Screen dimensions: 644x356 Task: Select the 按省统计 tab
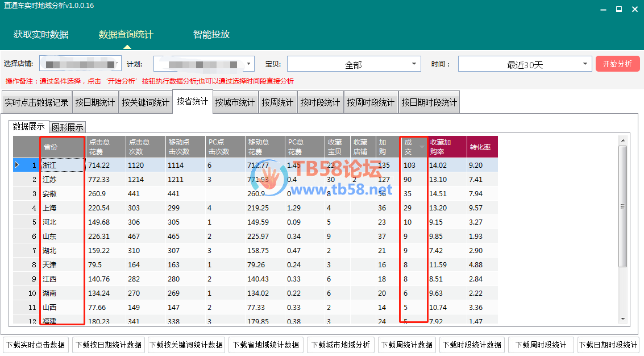tap(192, 101)
